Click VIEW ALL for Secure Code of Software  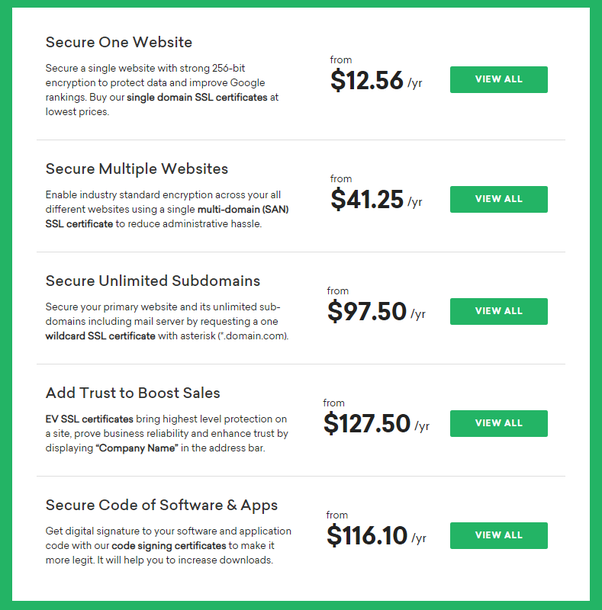tap(498, 535)
